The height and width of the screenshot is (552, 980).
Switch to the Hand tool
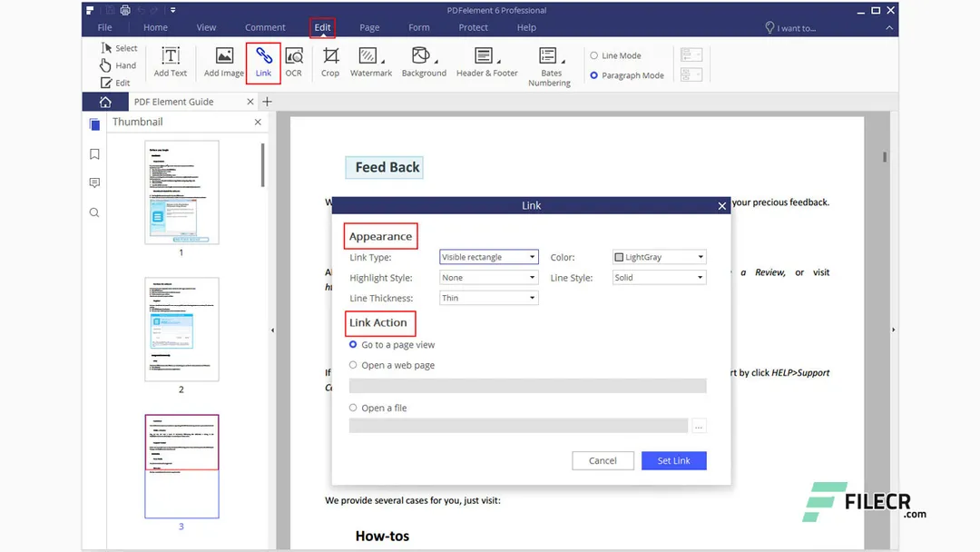[118, 65]
